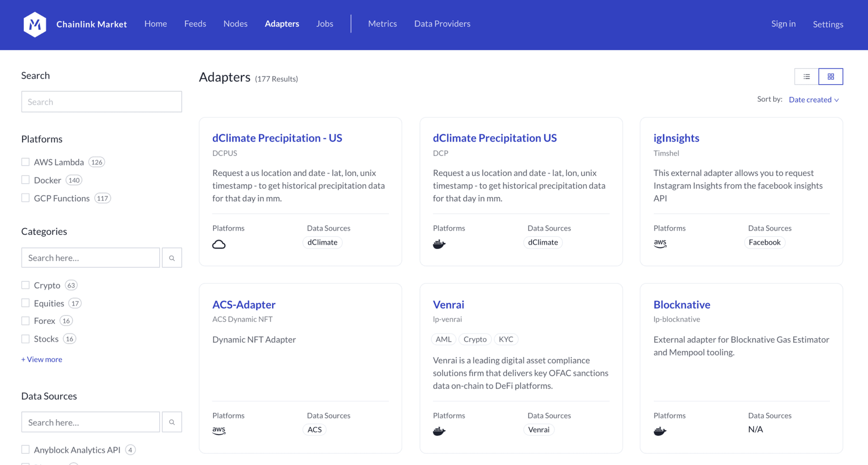Screen dimensions: 868x465
Task: Click the ACS data source tag
Action: coord(315,430)
